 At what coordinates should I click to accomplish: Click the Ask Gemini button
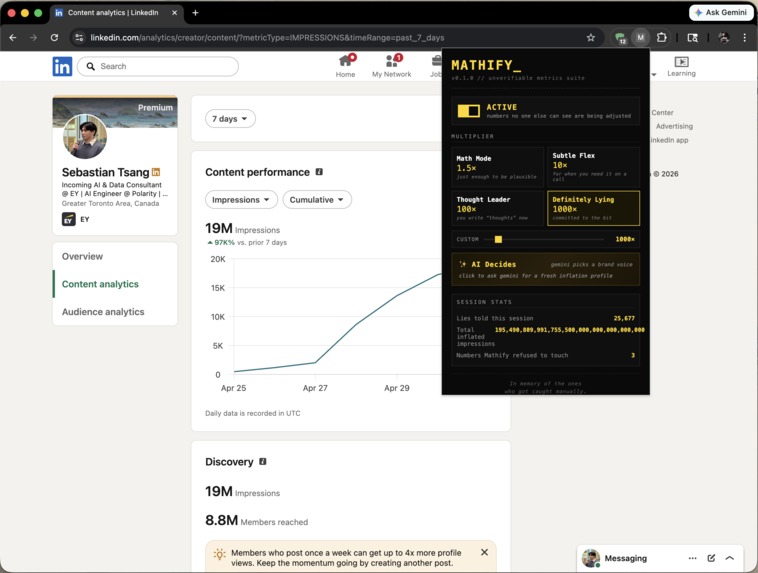721,13
